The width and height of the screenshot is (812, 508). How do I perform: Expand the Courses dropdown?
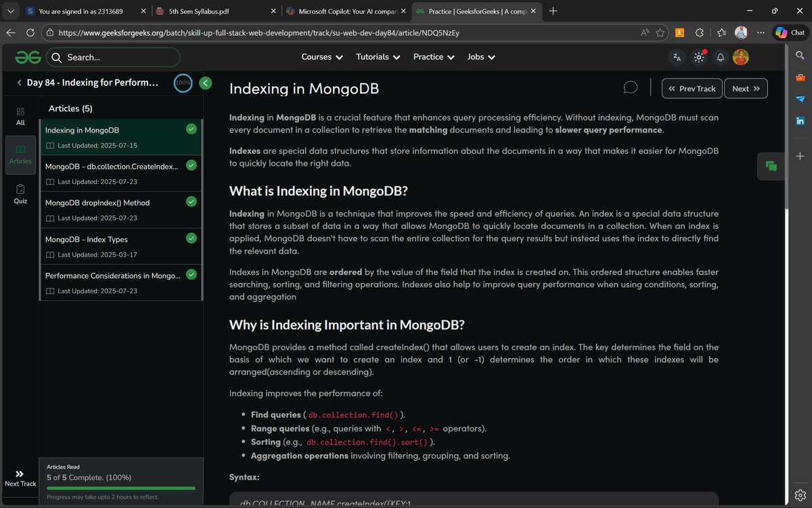point(322,57)
